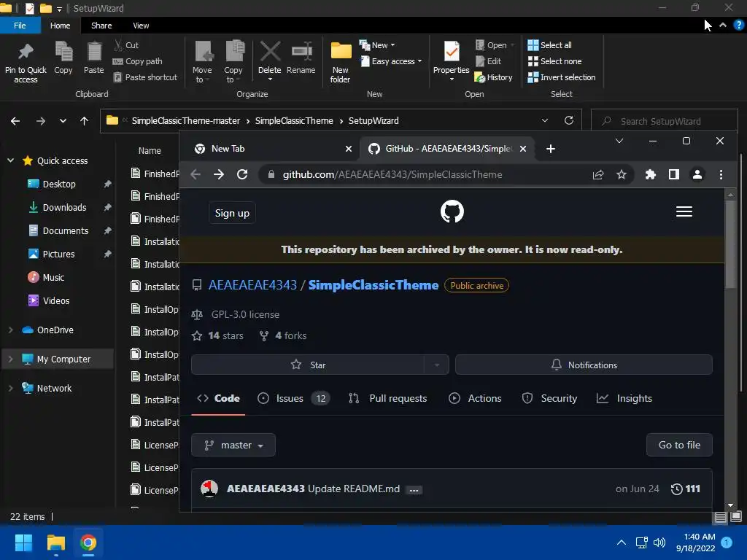Image resolution: width=747 pixels, height=560 pixels.
Task: Click Copy path in Clipboard group
Action: (138, 61)
